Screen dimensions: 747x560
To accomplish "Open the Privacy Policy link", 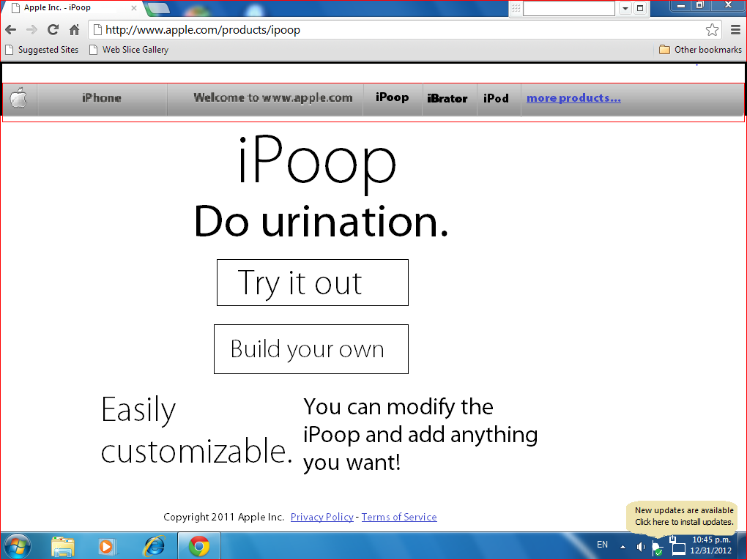I will (322, 517).
